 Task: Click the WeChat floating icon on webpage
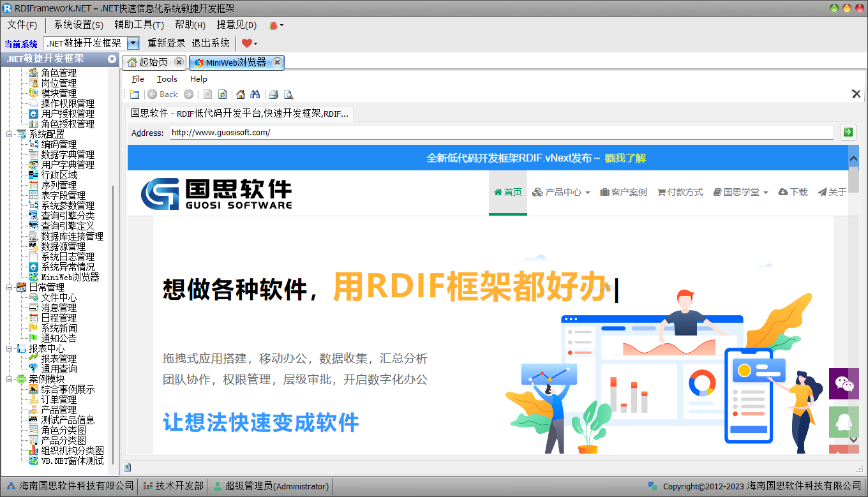point(844,383)
